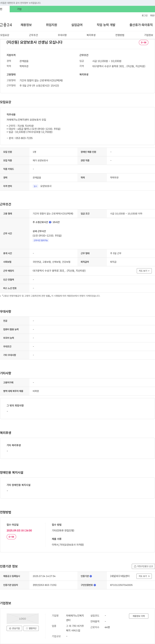This screenshot has width=155, height=644.
Task: Click the 필수 tag in 자격 면허 row
Action: (35, 186)
